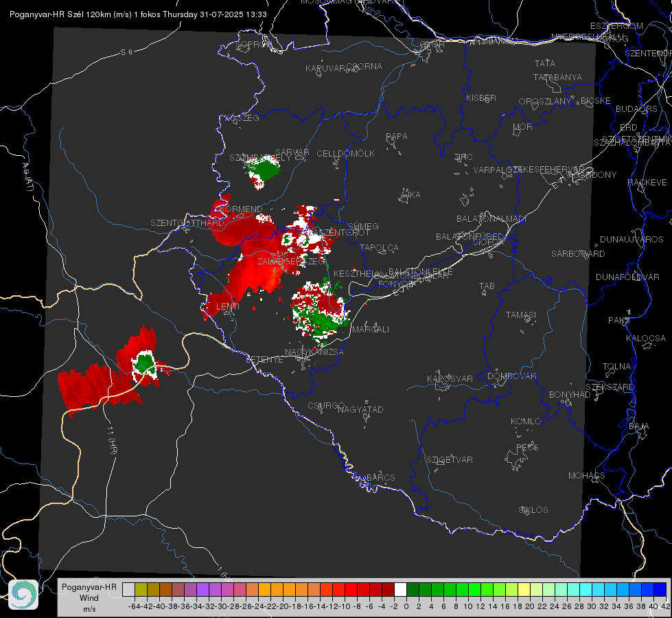The height and width of the screenshot is (618, 672).
Task: Click the TATA town label
Action: coord(545,63)
